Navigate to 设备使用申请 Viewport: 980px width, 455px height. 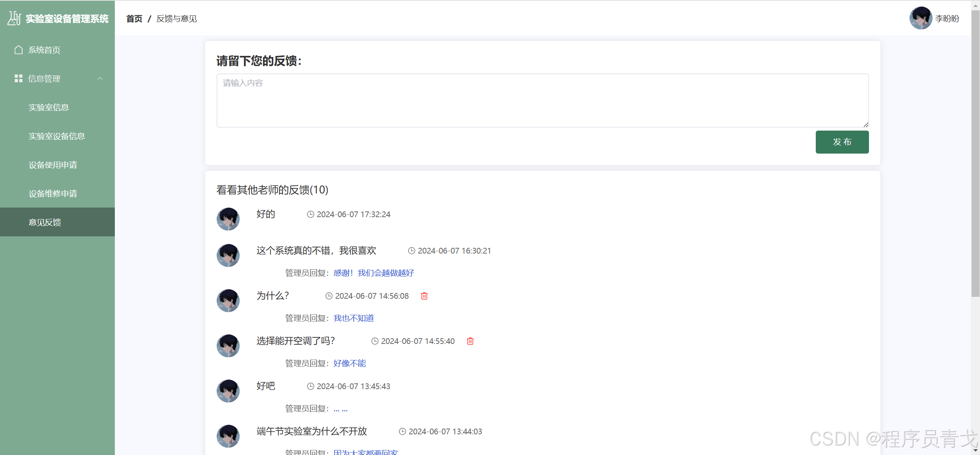[53, 165]
